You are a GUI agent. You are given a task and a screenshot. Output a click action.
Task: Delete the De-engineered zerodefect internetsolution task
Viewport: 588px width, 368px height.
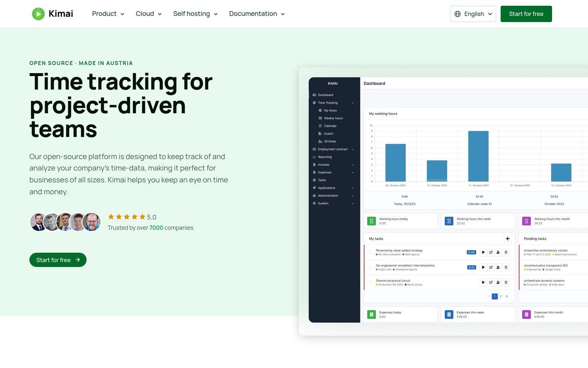click(x=506, y=267)
